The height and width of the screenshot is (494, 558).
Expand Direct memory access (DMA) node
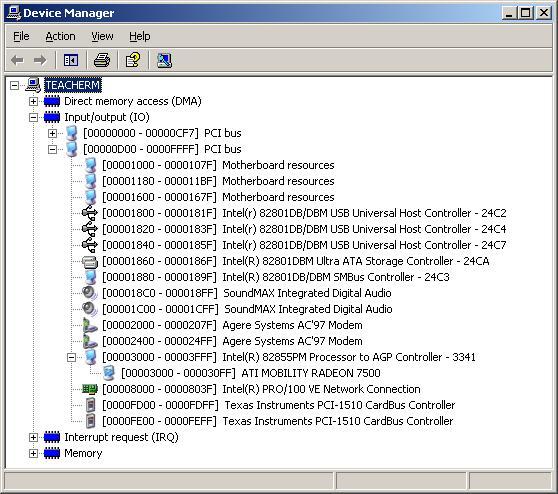[x=33, y=101]
